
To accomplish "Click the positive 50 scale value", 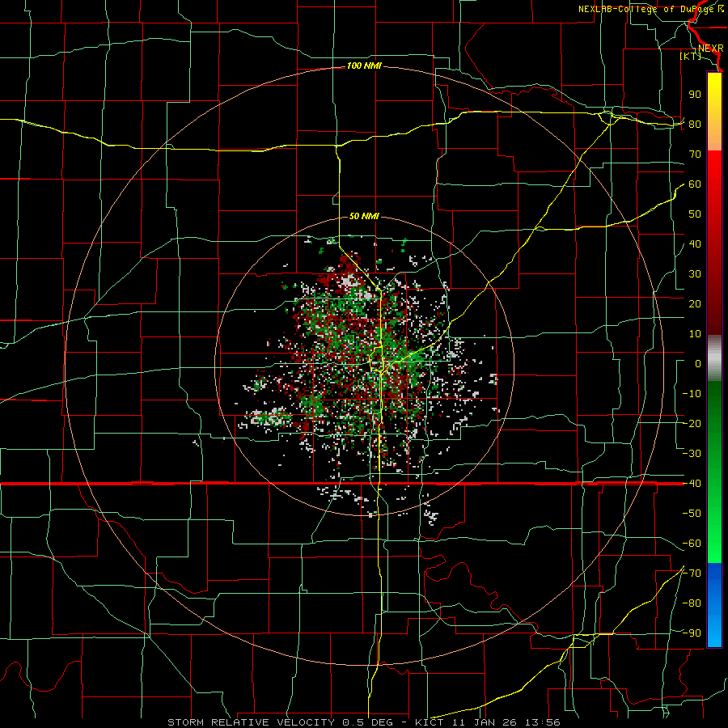I will pyautogui.click(x=695, y=214).
